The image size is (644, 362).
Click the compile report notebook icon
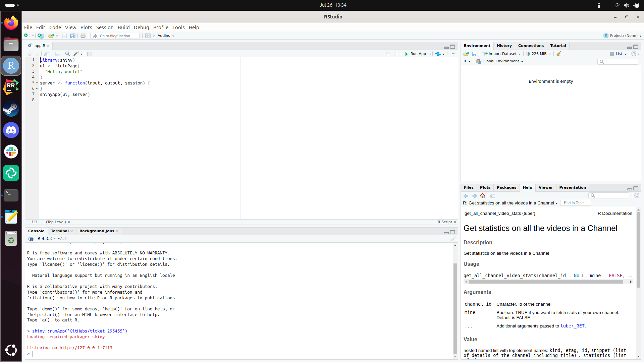(90, 54)
